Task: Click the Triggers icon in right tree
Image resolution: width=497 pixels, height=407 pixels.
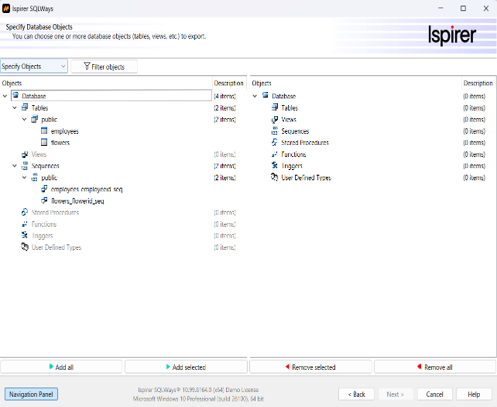Action: tap(275, 165)
